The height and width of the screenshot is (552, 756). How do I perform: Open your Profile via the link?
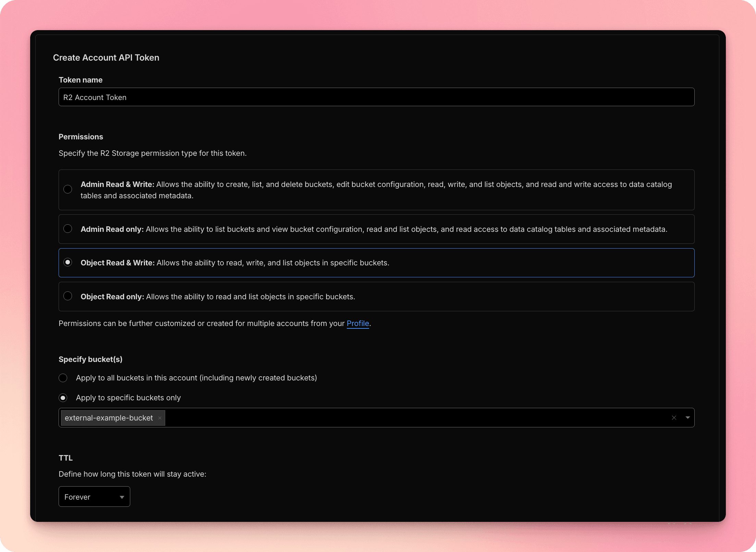(x=357, y=323)
